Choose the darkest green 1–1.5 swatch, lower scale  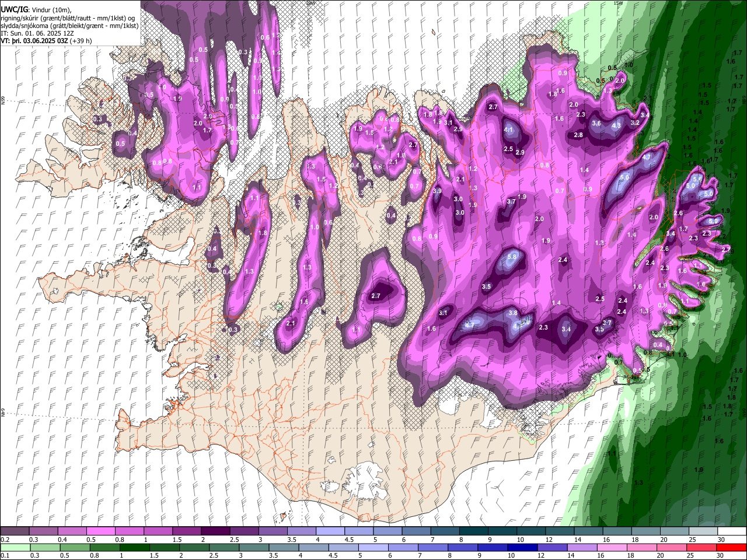[x=134, y=548]
